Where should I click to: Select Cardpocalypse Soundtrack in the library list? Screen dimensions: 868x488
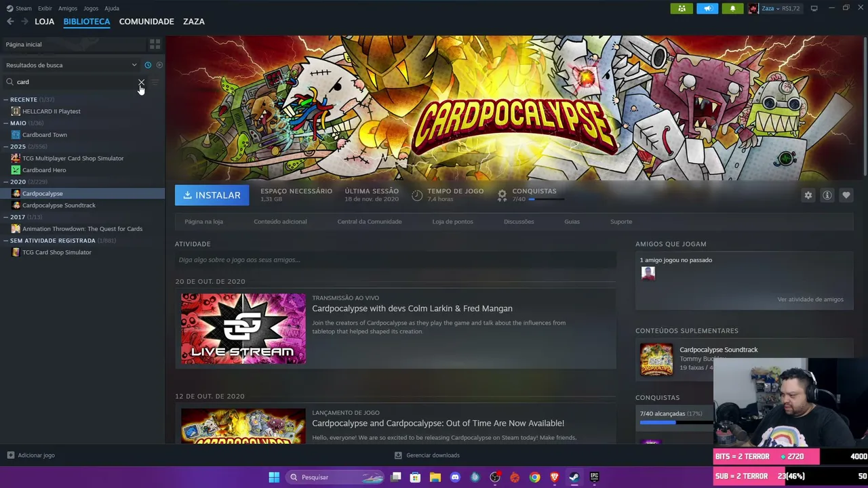pyautogui.click(x=59, y=205)
